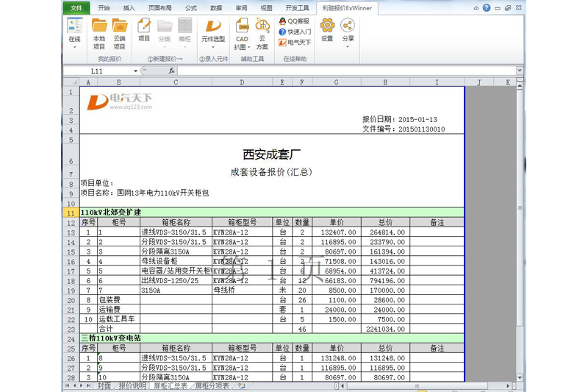
Task: Switch to the 封面 sheet tab
Action: (104, 385)
